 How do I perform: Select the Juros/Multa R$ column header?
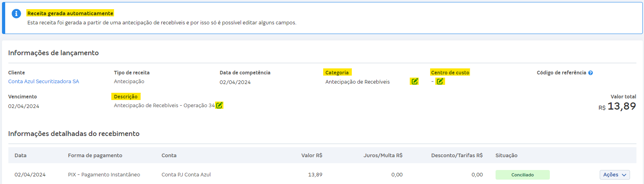(383, 156)
